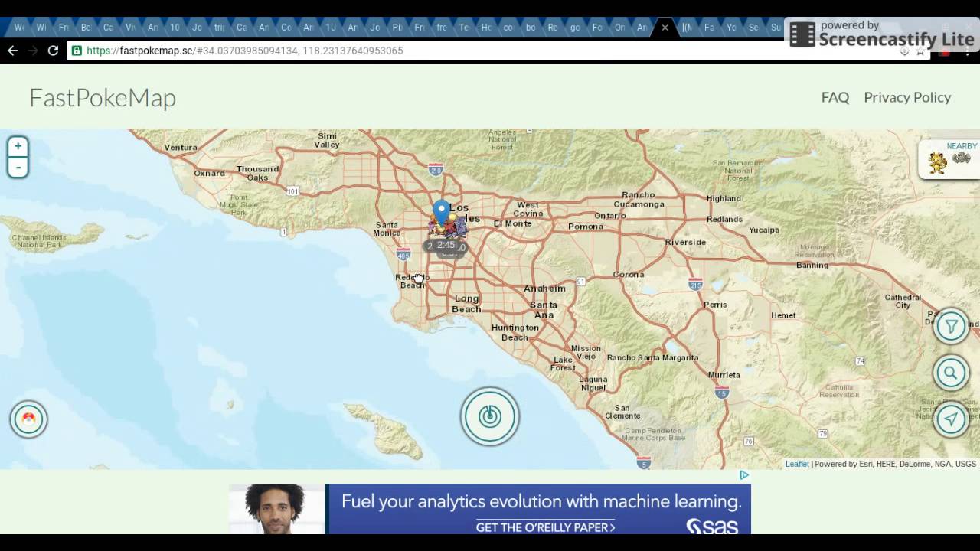Click the yellow Pokémon in Nearby panel
Viewport: 980px width, 551px height.
[938, 163]
